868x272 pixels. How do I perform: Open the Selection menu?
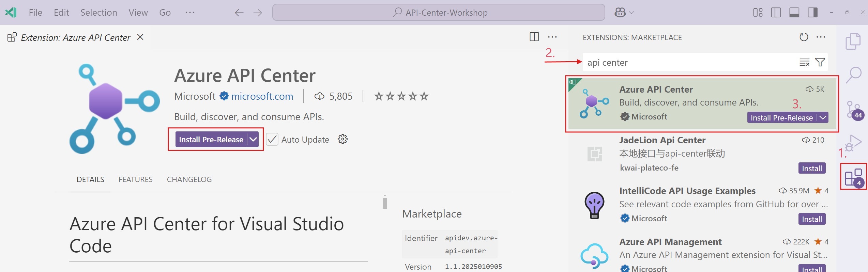click(x=98, y=13)
